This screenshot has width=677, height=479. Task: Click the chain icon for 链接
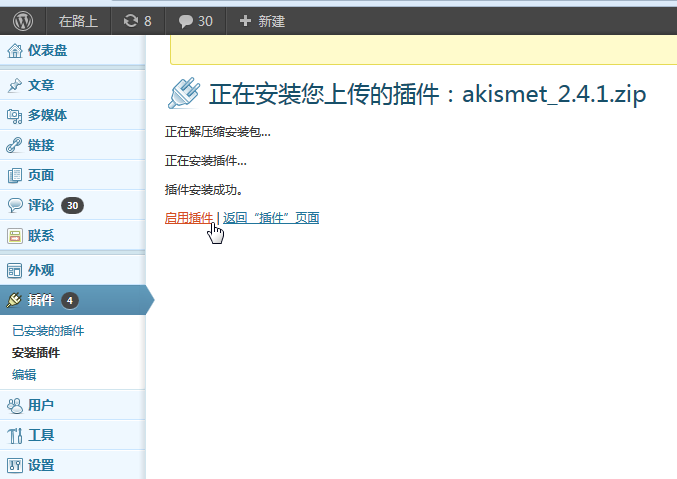click(x=14, y=145)
